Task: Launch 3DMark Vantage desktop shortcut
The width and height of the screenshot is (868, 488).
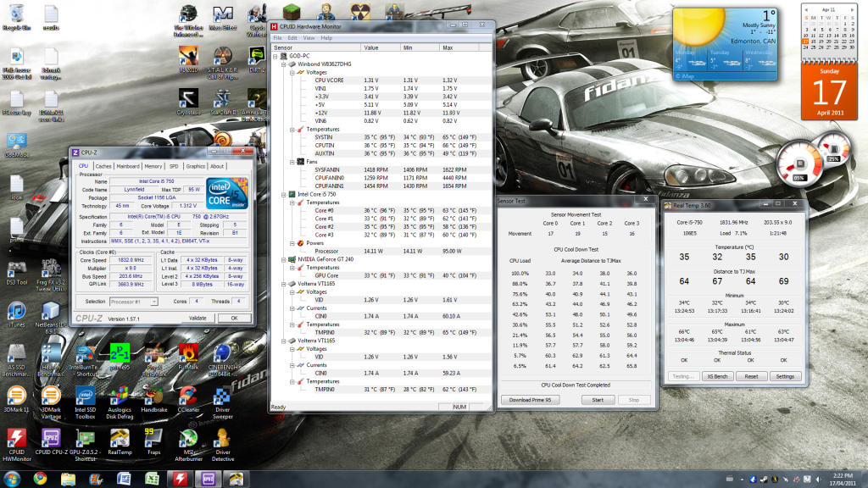Action: click(x=51, y=402)
